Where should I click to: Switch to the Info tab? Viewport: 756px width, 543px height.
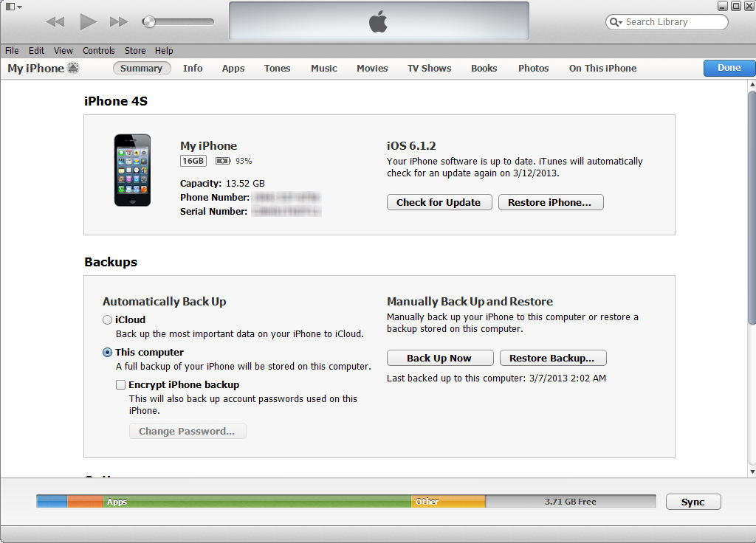click(x=193, y=69)
